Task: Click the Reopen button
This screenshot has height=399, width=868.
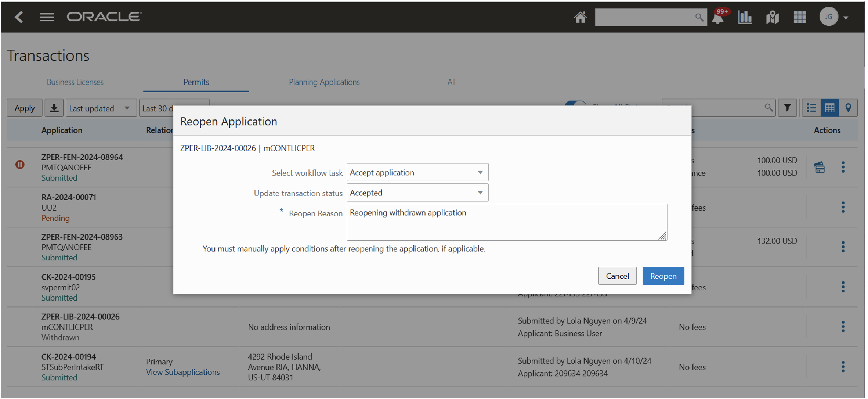Action: coord(663,276)
